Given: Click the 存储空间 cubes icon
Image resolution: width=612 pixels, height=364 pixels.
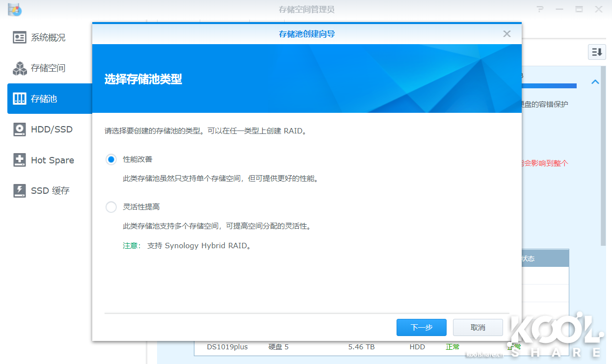Looking at the screenshot, I should (20, 68).
